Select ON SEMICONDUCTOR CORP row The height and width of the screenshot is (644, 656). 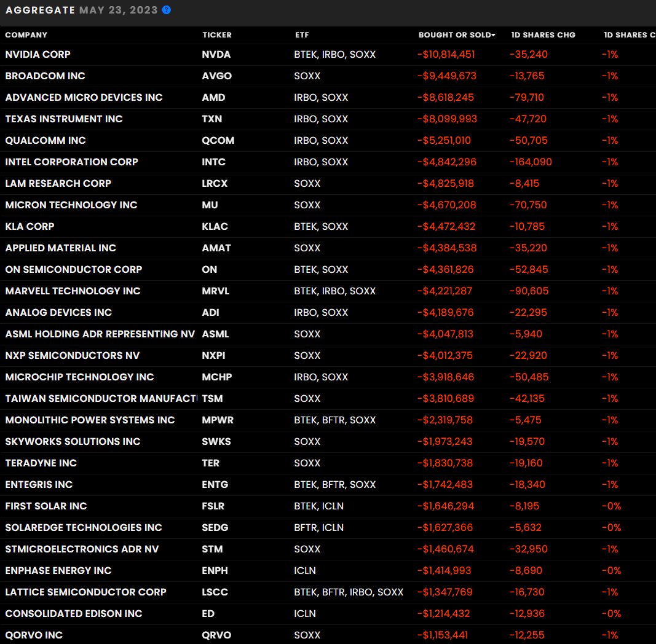pos(74,269)
